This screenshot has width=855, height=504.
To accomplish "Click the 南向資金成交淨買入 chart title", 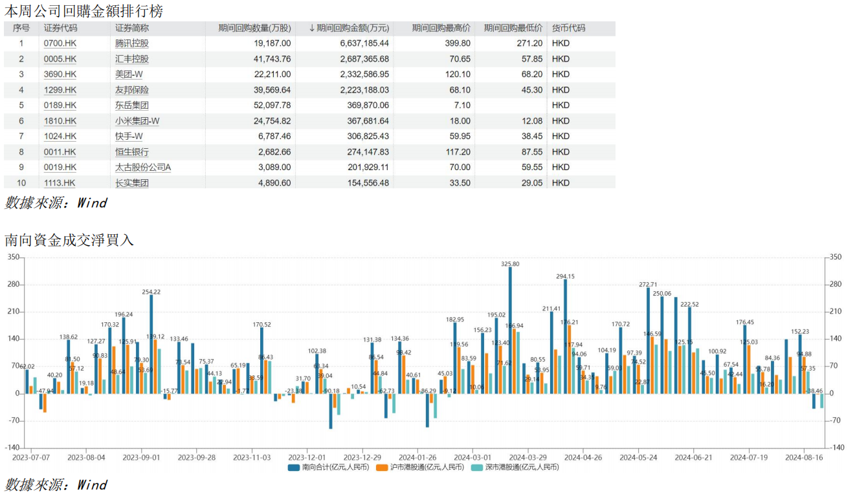I will [69, 240].
